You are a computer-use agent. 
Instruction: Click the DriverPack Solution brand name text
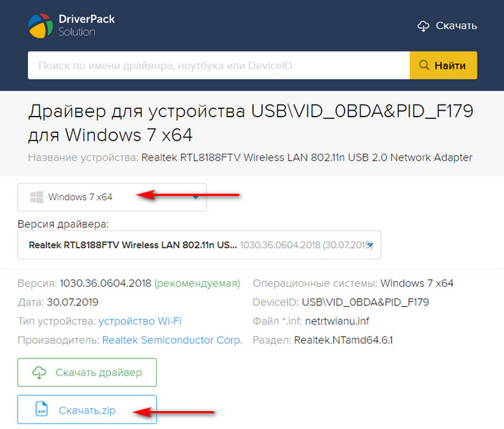click(87, 26)
